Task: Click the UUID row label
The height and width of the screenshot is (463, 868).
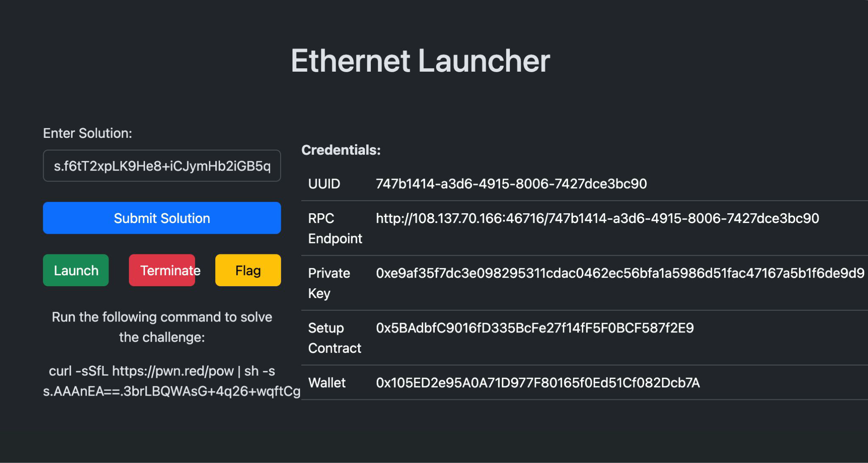Action: coord(324,184)
